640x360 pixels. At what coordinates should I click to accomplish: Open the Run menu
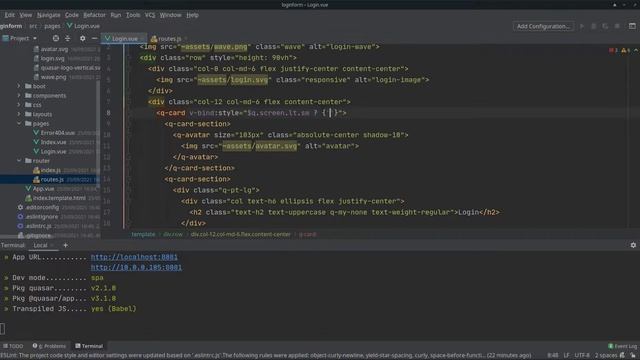pyautogui.click(x=116, y=15)
